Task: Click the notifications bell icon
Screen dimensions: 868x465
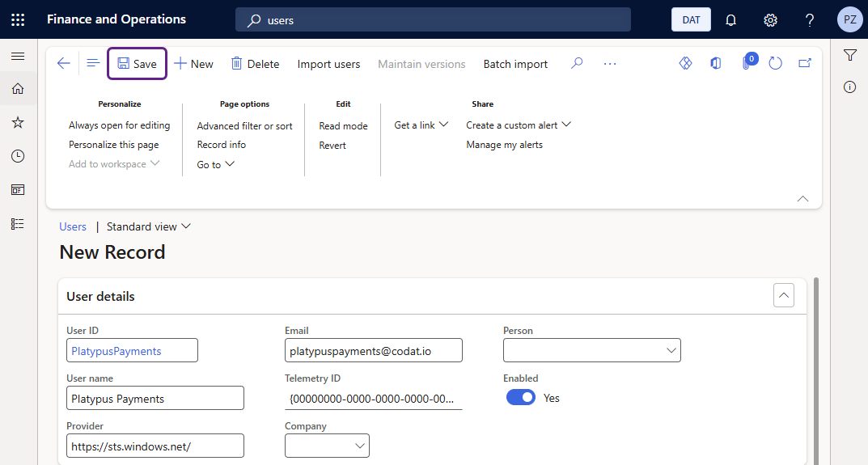Action: (730, 19)
